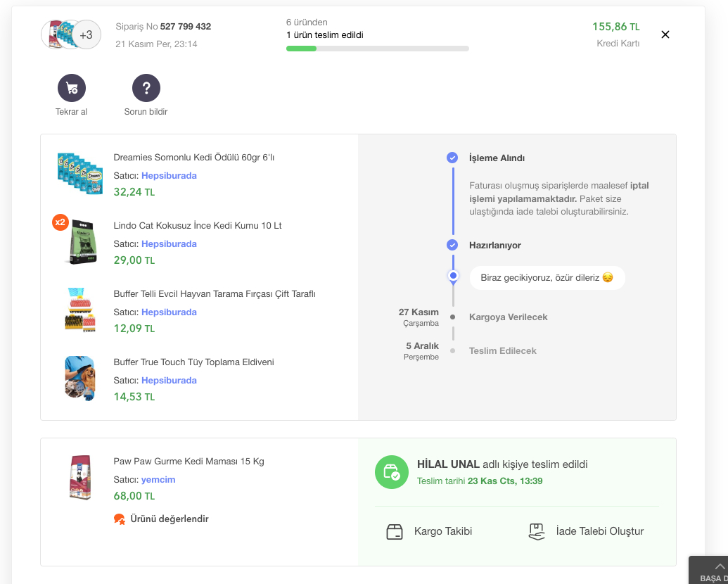Create return request via İade Talebi Oluştur
Viewport: 728px width, 584px height.
coord(600,531)
